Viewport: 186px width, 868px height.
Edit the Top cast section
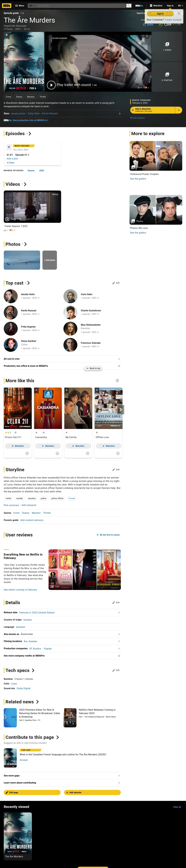point(116,283)
